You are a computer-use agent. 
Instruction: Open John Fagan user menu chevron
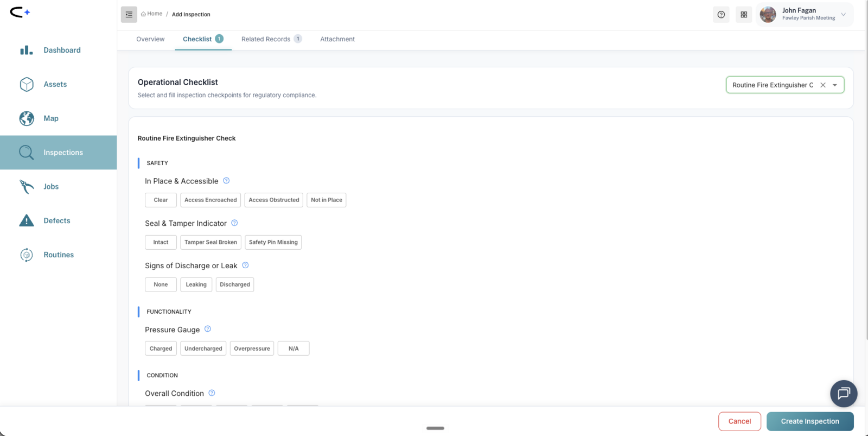click(x=844, y=15)
